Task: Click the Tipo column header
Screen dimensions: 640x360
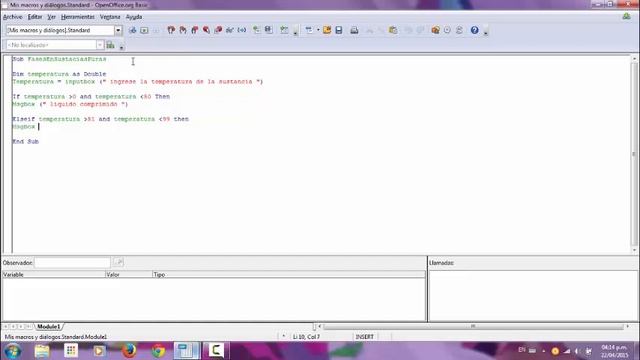Action: 289,275
